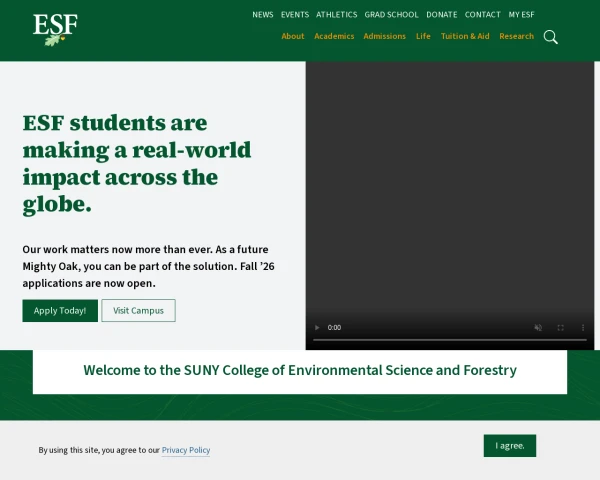Image resolution: width=600 pixels, height=480 pixels.
Task: Open the site search magnifier icon
Action: [551, 37]
